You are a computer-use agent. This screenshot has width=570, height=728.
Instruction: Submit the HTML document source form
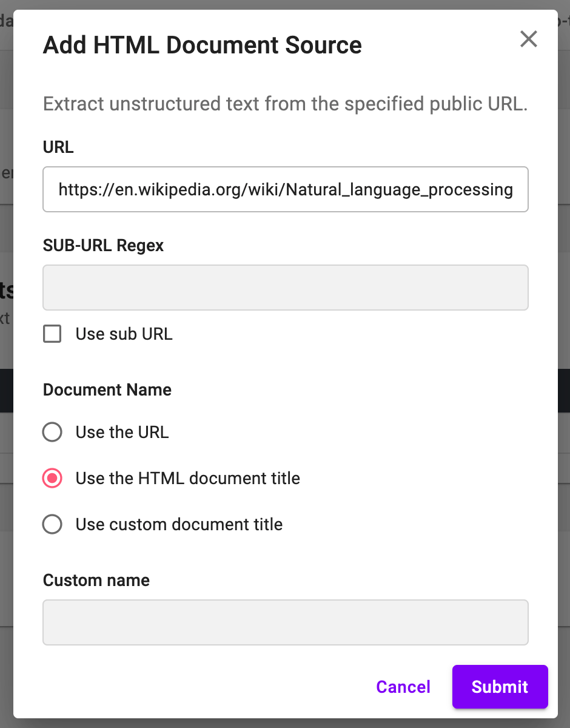[500, 687]
